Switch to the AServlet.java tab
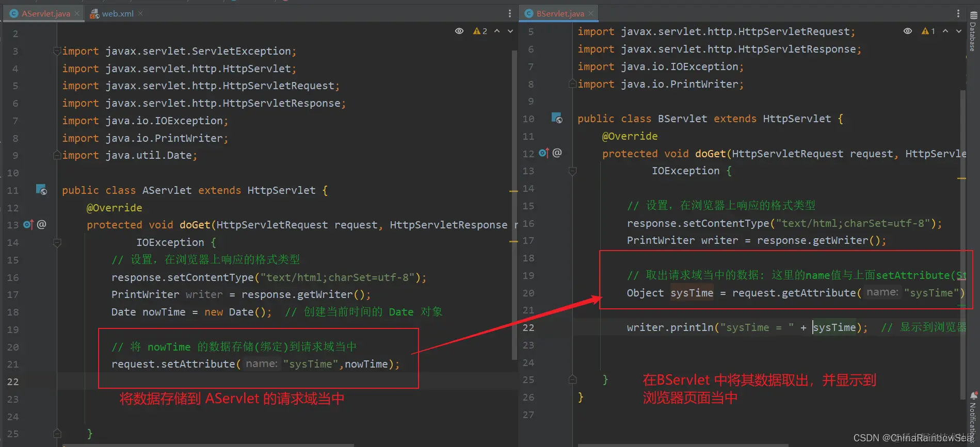Image resolution: width=980 pixels, height=447 pixels. 45,13
